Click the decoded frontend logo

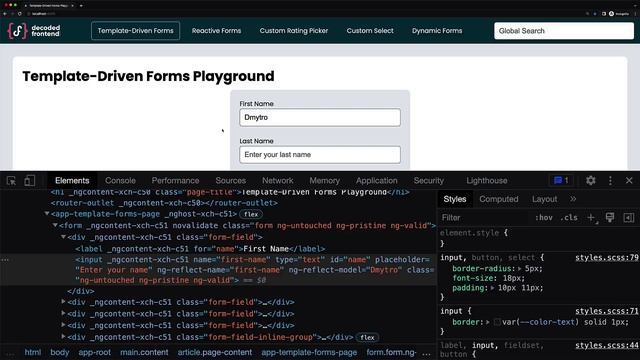(x=33, y=31)
